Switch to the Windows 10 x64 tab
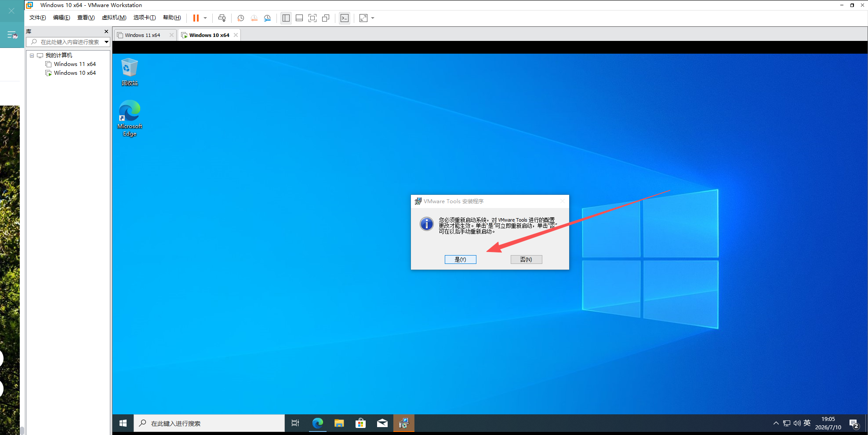 pyautogui.click(x=209, y=35)
